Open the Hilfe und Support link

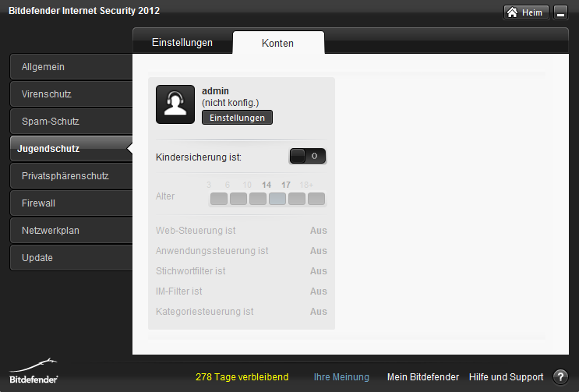click(506, 377)
